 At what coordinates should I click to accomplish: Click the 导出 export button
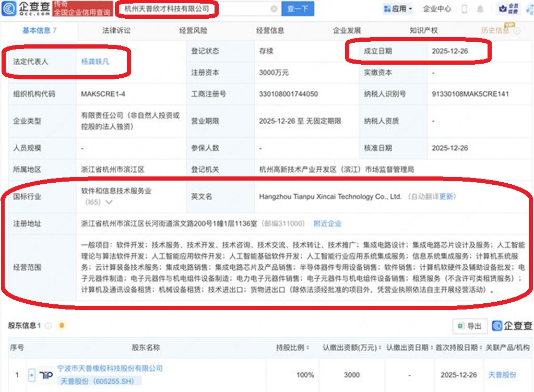(x=470, y=326)
